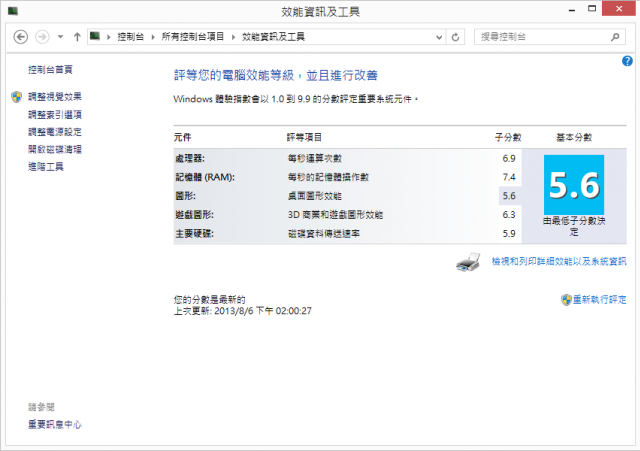Click 每秒運算次數 description text
640x451 pixels.
tap(315, 158)
